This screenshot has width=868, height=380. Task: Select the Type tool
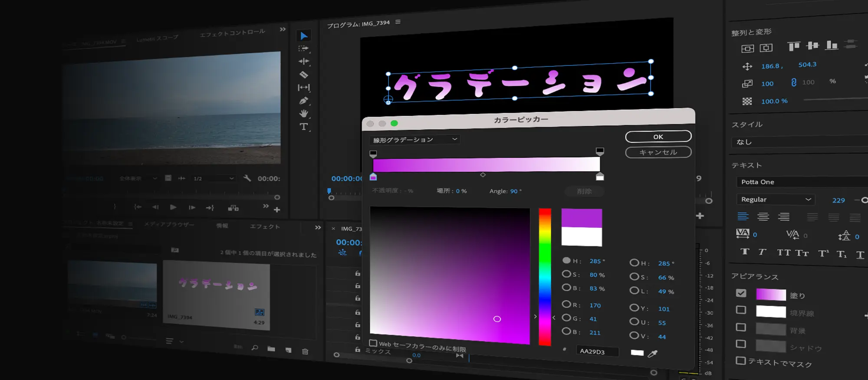304,127
